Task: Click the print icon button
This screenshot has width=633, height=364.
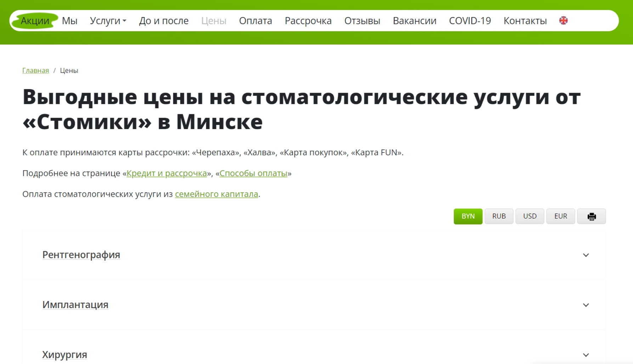Action: tap(591, 216)
